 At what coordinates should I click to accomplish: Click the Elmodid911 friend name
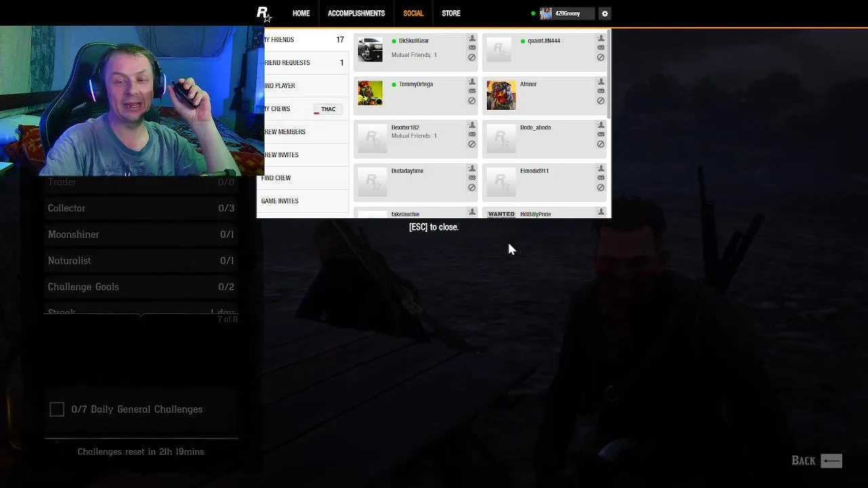click(x=534, y=171)
